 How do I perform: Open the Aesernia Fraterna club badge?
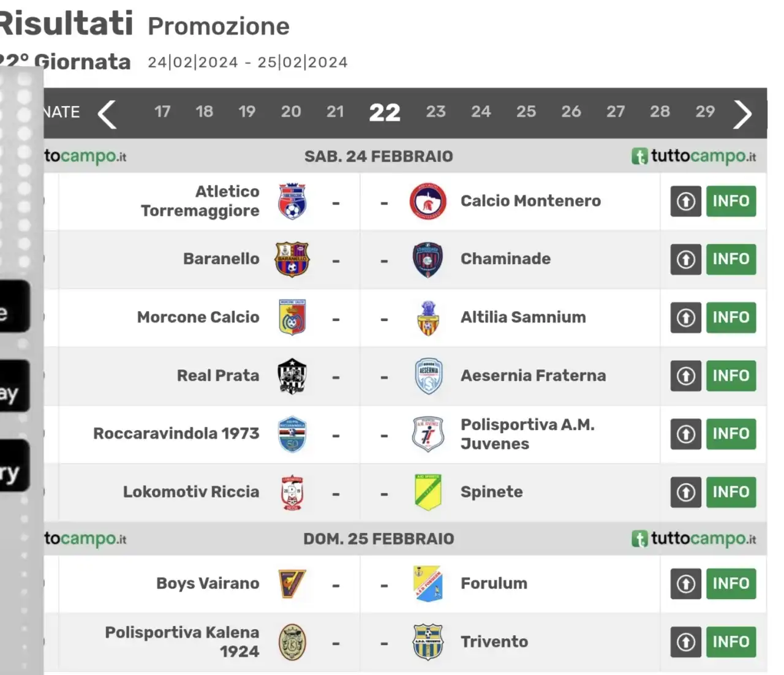point(428,375)
